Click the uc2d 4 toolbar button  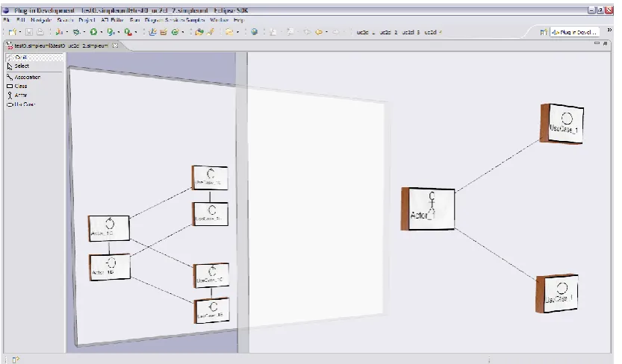[433, 33]
